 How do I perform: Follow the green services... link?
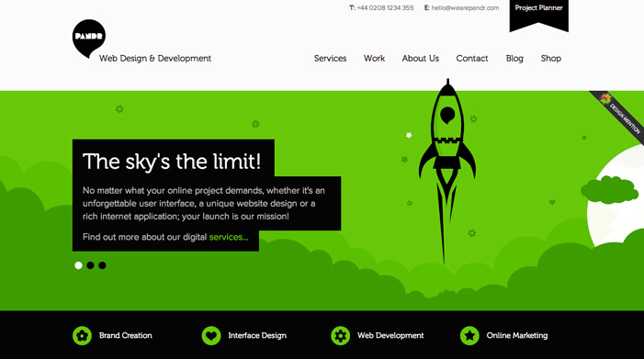click(x=229, y=237)
